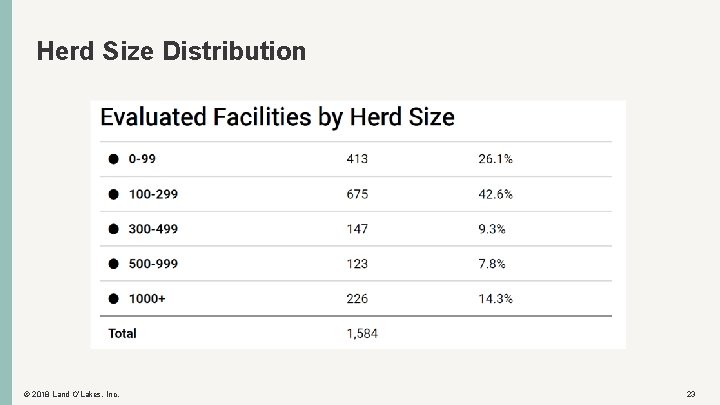
Task: Click the black dot for 300-499 row
Action: click(113, 229)
